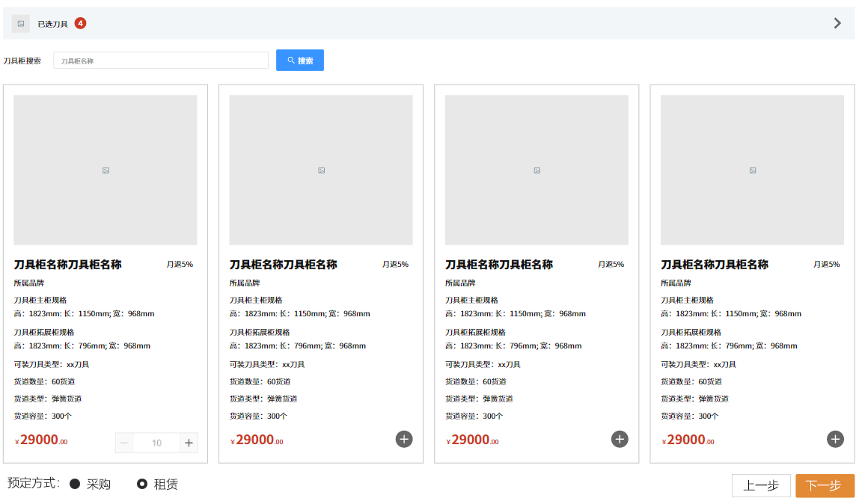
Task: Click the fourth cabinet image thumbnail
Action: click(x=752, y=170)
